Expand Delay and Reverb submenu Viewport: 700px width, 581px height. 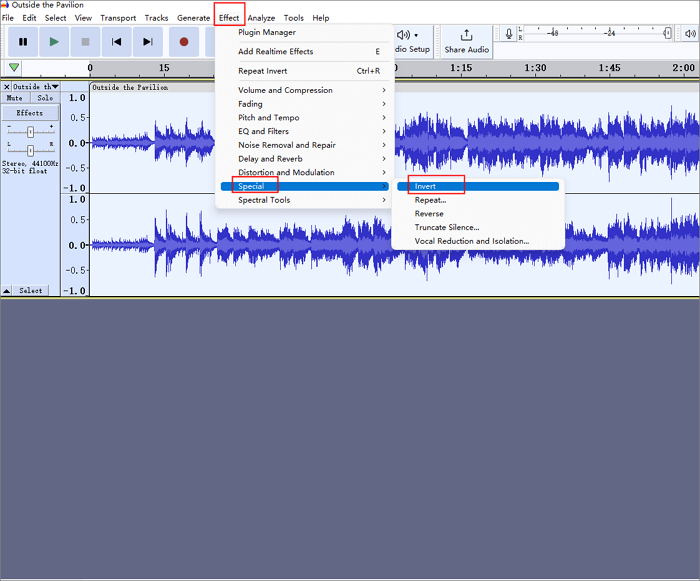(304, 159)
